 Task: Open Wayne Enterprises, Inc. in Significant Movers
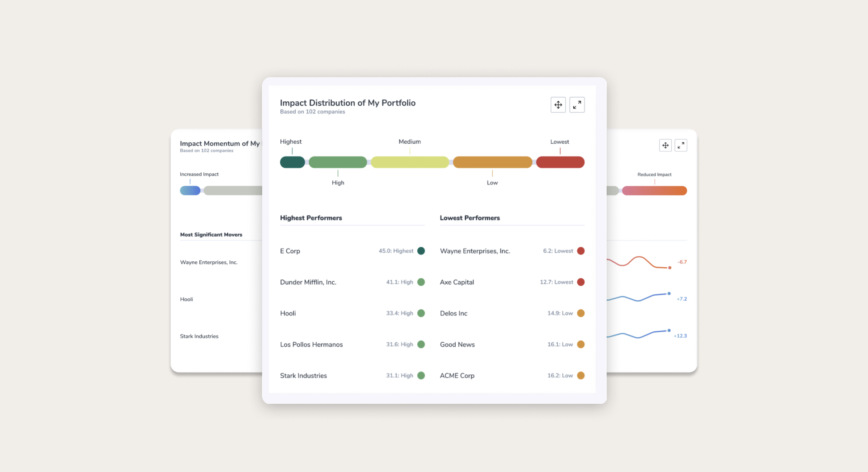click(x=209, y=262)
